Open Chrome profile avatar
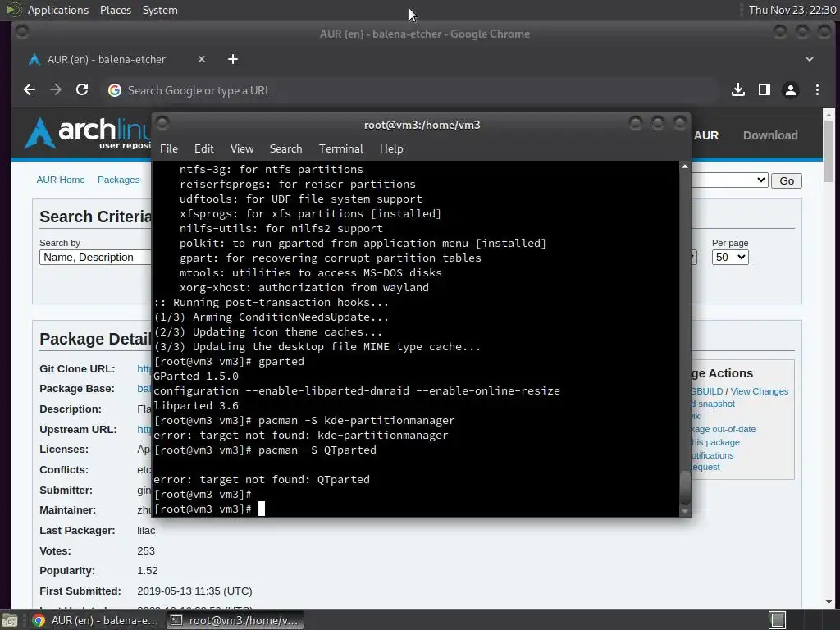This screenshot has width=840, height=630. coord(791,90)
